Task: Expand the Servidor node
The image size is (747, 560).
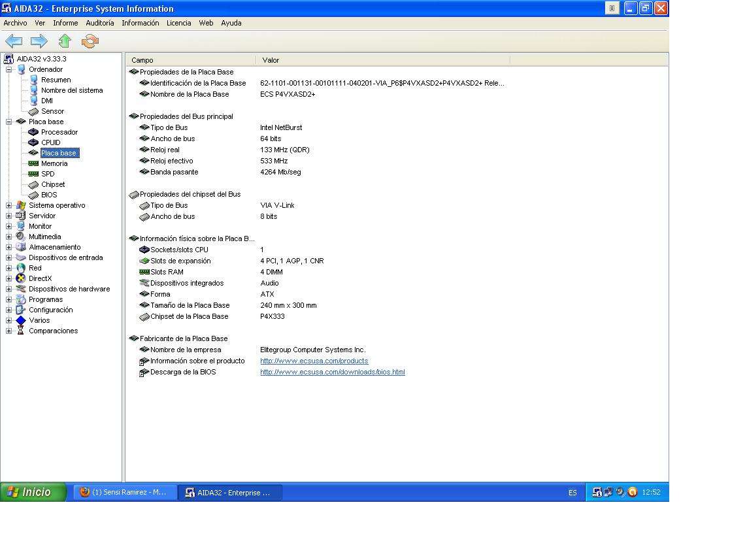Action: point(8,216)
